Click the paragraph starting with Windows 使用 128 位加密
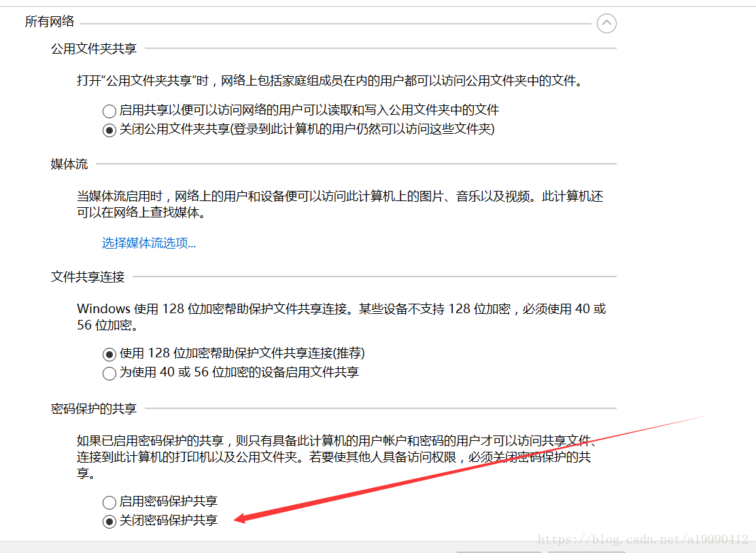This screenshot has height=553, width=756. (x=341, y=317)
